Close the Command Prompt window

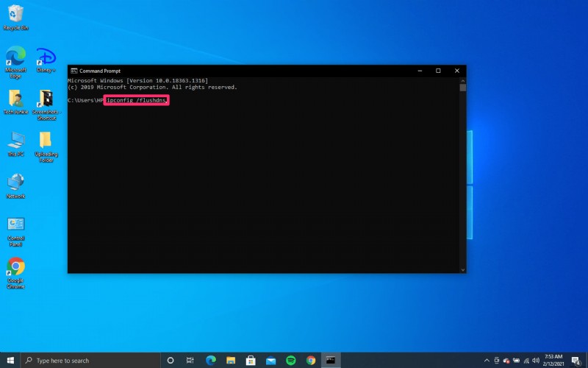[456, 71]
